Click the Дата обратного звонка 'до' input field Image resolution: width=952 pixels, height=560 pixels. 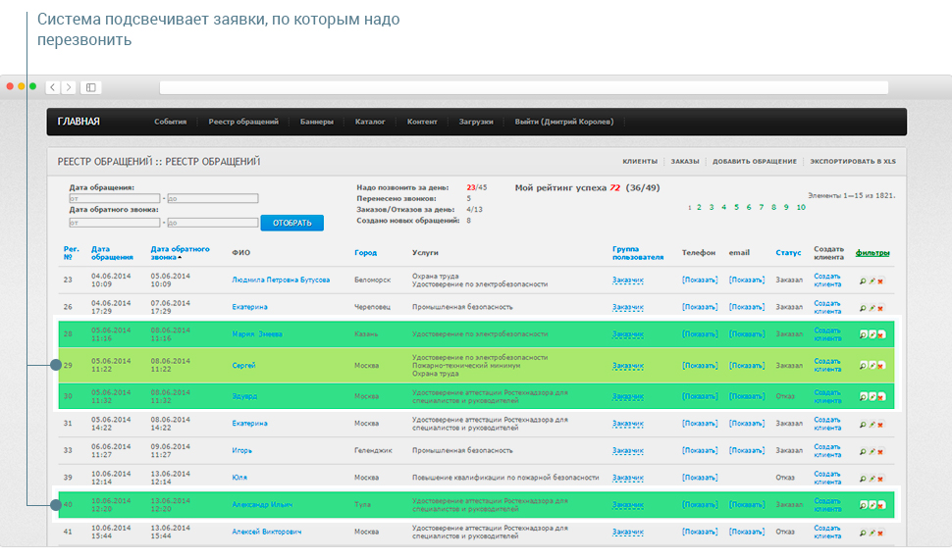pos(213,223)
